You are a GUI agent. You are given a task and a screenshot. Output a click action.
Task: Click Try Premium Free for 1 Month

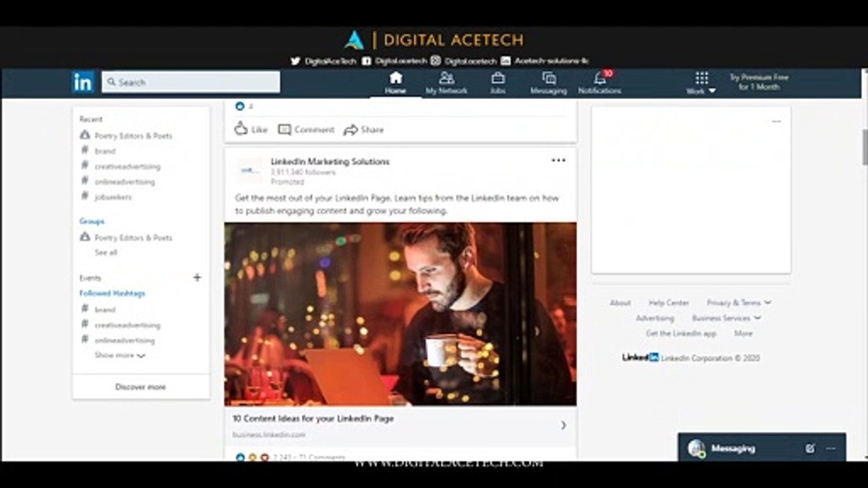tap(759, 82)
